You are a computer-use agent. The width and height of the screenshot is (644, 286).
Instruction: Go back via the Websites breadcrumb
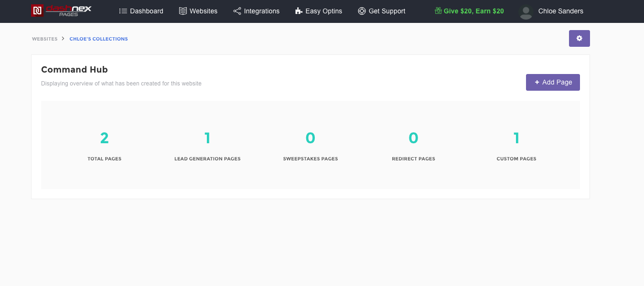pyautogui.click(x=45, y=39)
